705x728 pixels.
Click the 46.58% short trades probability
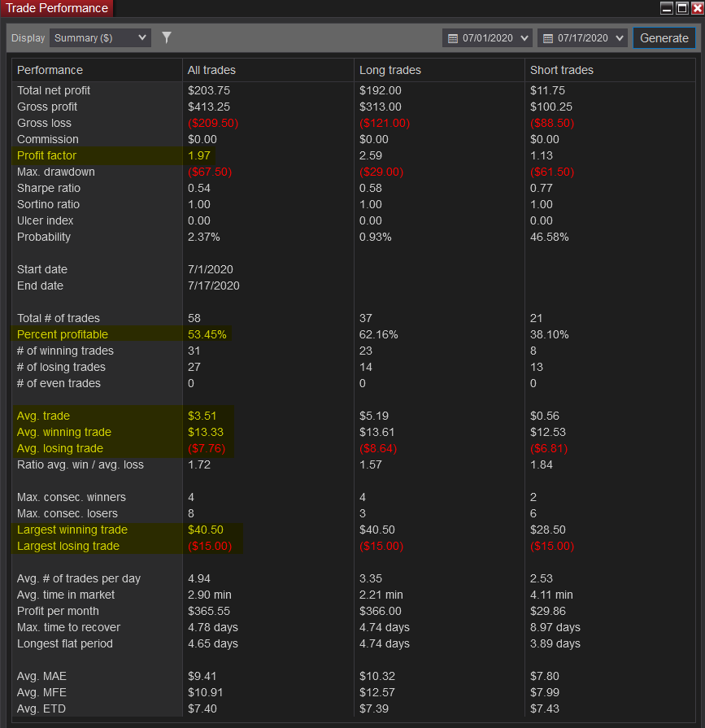pos(549,237)
